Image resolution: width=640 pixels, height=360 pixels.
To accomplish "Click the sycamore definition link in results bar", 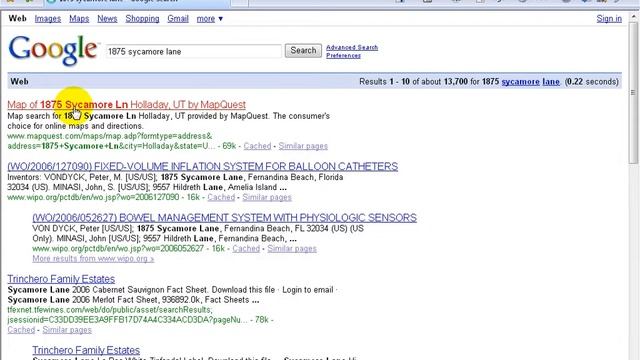I will (x=520, y=82).
